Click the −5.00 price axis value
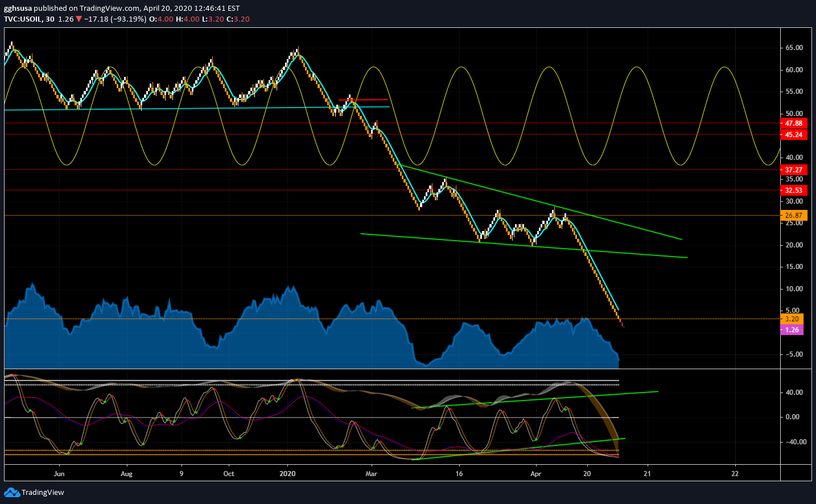 [794, 354]
